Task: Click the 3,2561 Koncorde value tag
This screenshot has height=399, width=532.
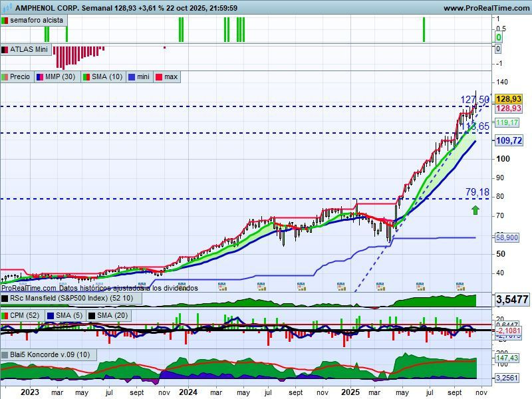Action: (x=507, y=378)
